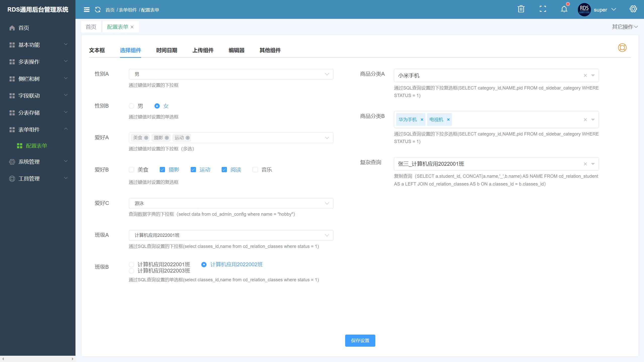Click RDS通用后台管理系统 logo title
The width and height of the screenshot is (644, 362).
pyautogui.click(x=38, y=10)
